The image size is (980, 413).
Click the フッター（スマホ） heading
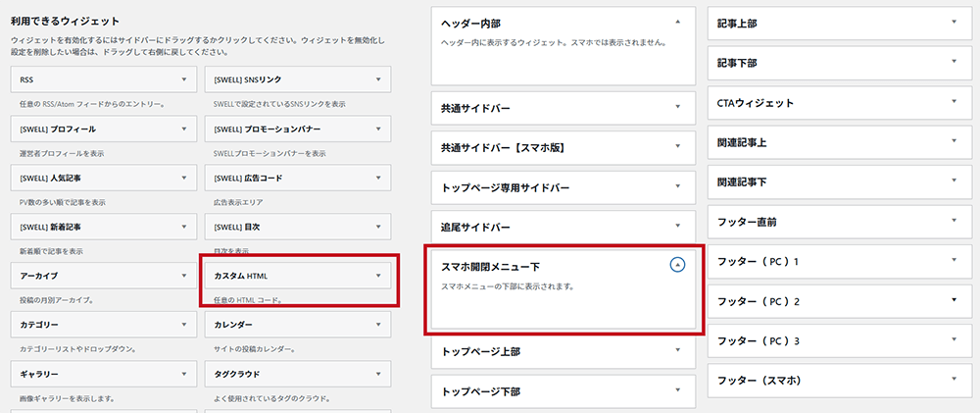tap(759, 381)
